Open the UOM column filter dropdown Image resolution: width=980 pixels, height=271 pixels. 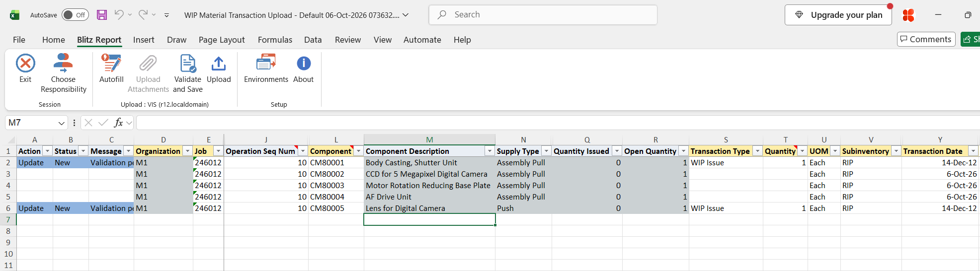835,151
